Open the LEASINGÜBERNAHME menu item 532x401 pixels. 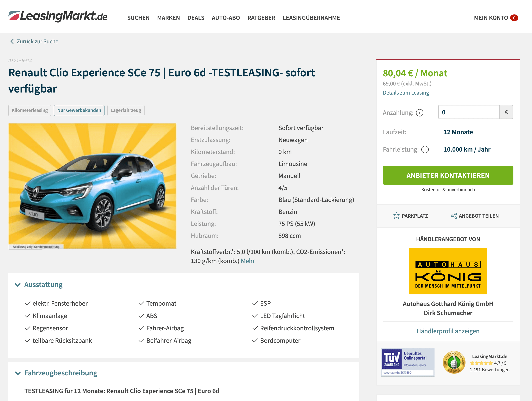(311, 18)
